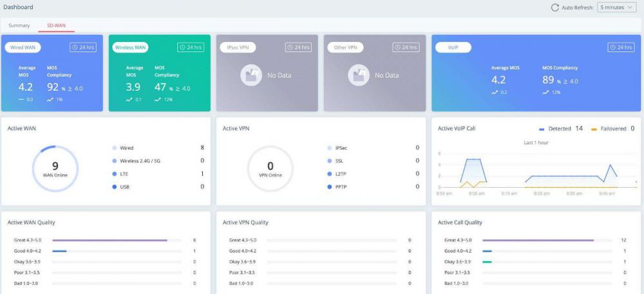This screenshot has width=644, height=294.
Task: Click VoIP average MOS 0.2 trend arrow
Action: (495, 92)
